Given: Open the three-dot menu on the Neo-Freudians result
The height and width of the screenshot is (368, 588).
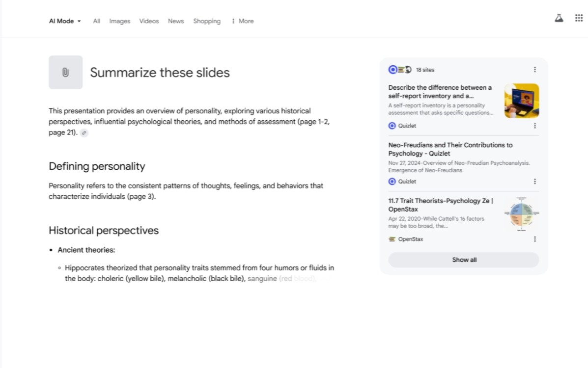Looking at the screenshot, I should (535, 181).
